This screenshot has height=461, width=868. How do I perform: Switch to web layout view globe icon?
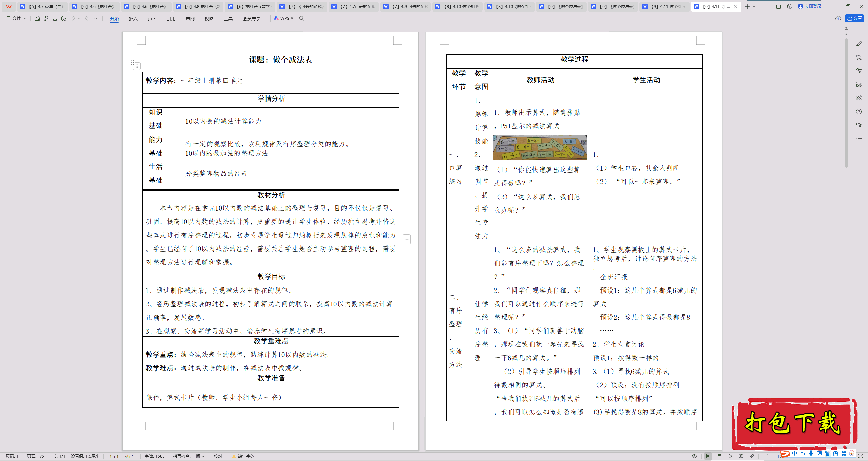[x=741, y=456]
